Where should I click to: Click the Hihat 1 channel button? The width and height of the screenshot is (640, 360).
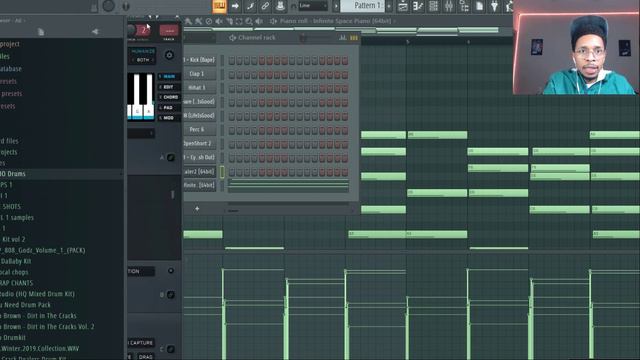point(200,88)
